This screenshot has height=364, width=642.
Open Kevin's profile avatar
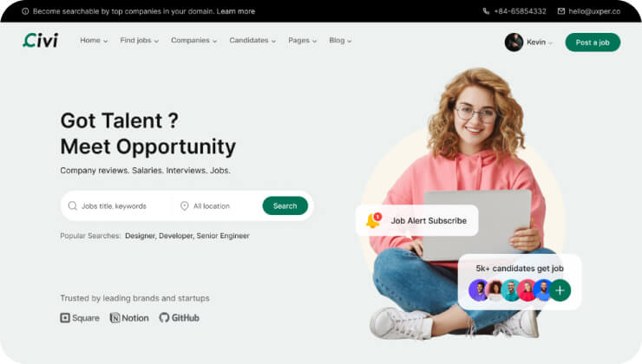514,42
